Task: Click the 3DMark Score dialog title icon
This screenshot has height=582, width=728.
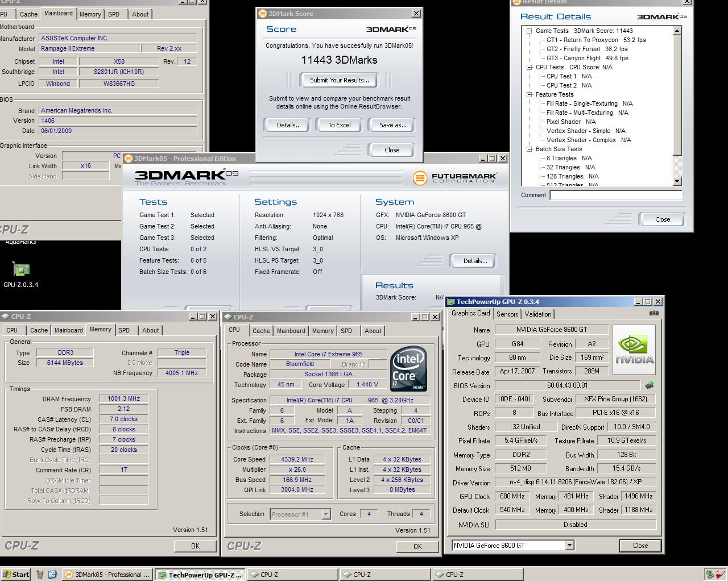Action: (x=262, y=14)
